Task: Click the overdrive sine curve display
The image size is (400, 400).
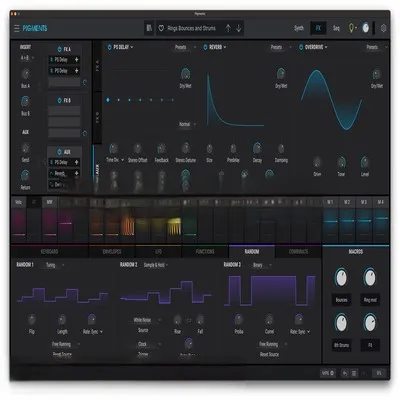Action: pos(331,99)
